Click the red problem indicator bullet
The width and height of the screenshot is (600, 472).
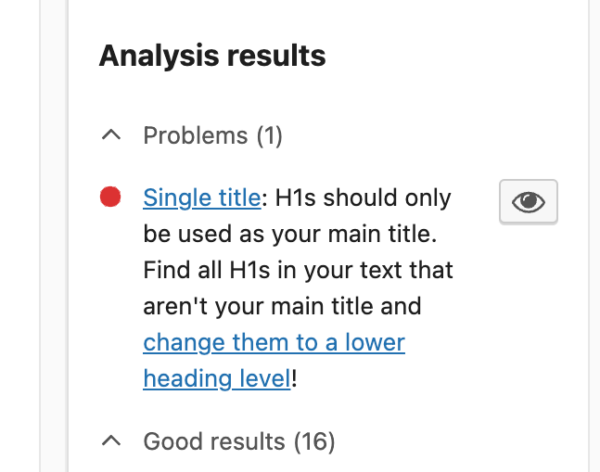(x=111, y=198)
